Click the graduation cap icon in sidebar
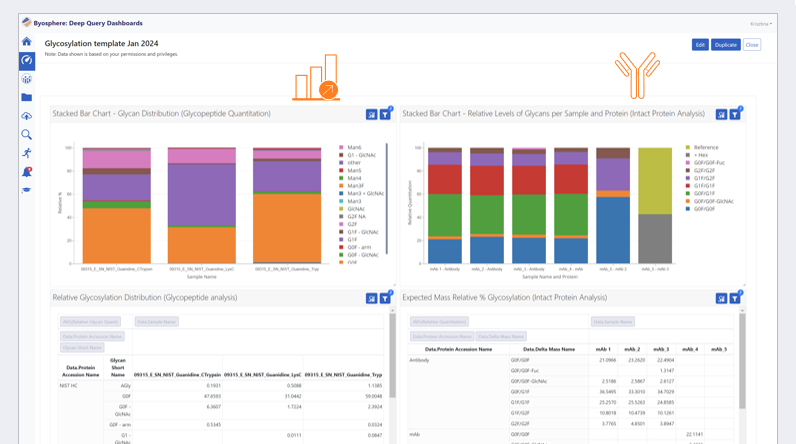 tap(27, 190)
